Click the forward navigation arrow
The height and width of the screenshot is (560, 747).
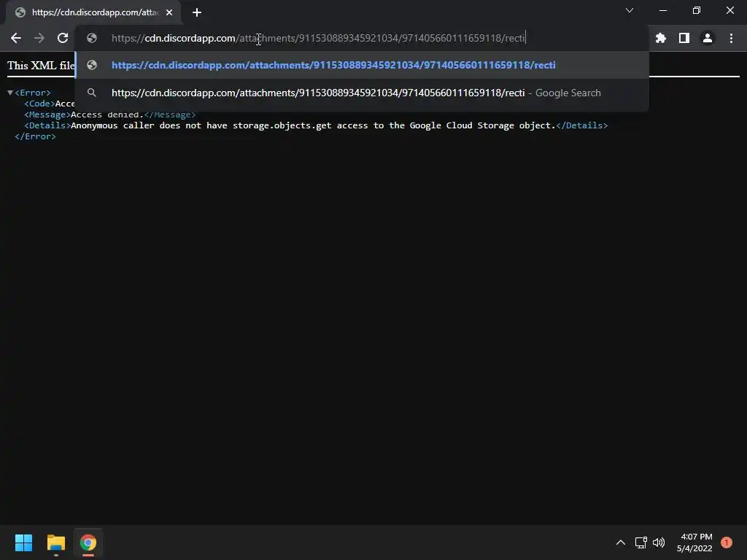click(39, 38)
